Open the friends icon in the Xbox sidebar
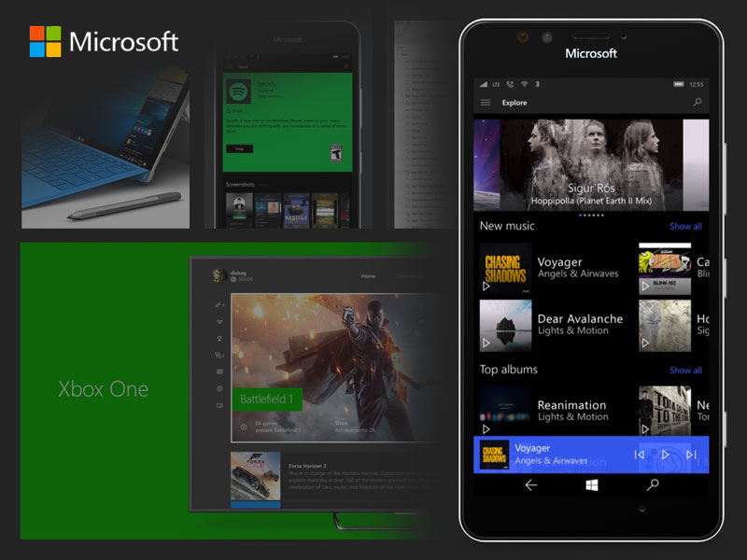Viewport: 747px width, 560px height. click(x=219, y=305)
